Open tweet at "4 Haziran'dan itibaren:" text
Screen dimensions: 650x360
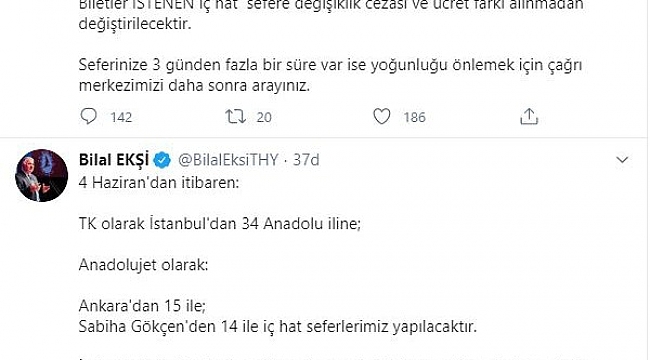(x=159, y=182)
